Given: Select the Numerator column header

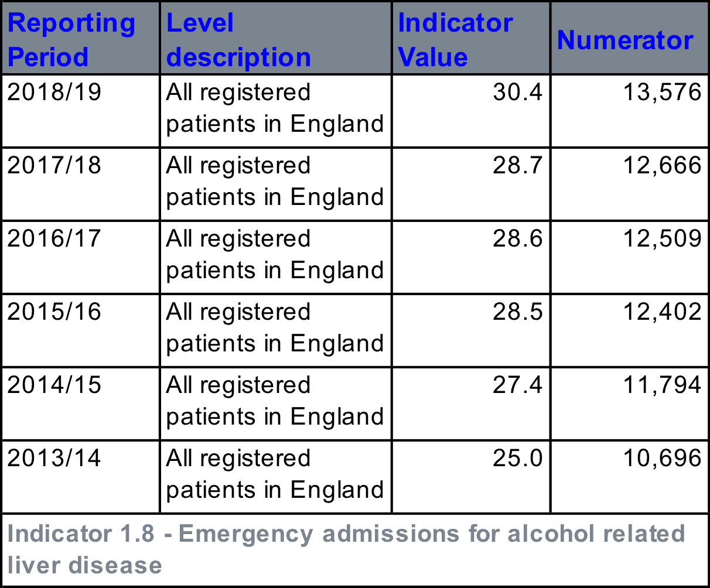Looking at the screenshot, I should point(625,40).
